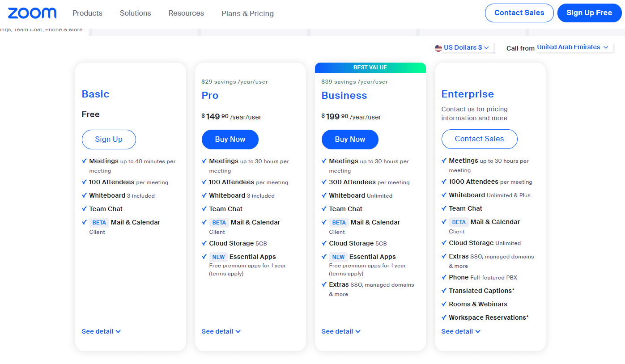This screenshot has height=364, width=625.
Task: Click the BEST VALUE banner on Business
Action: click(x=370, y=68)
